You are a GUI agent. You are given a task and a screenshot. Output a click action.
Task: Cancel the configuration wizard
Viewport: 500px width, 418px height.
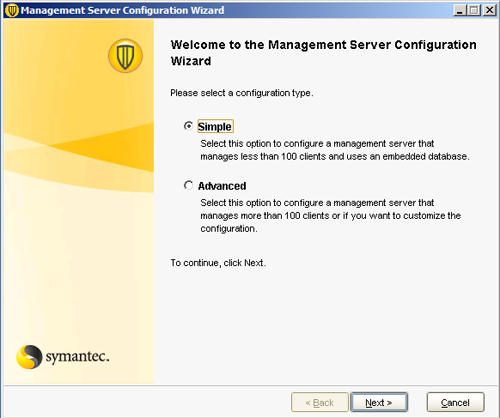pos(455,402)
